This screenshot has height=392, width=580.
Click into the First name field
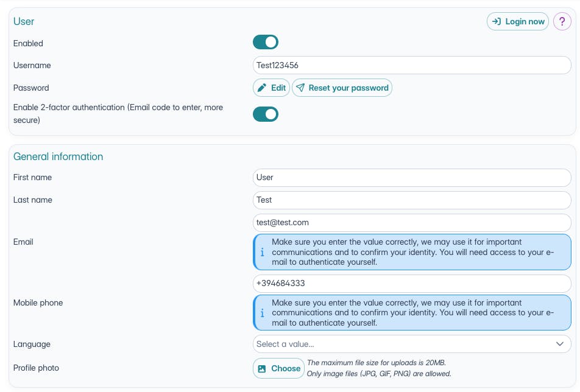coord(412,177)
